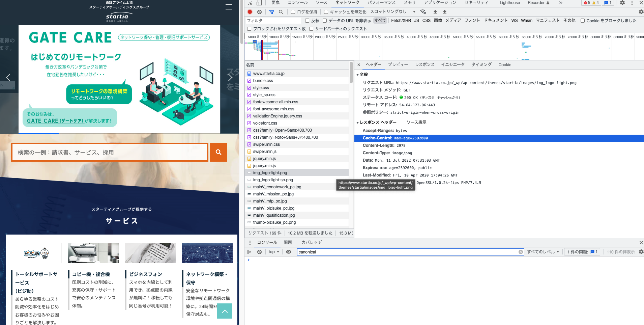Open the website hamburger menu

coord(229,7)
